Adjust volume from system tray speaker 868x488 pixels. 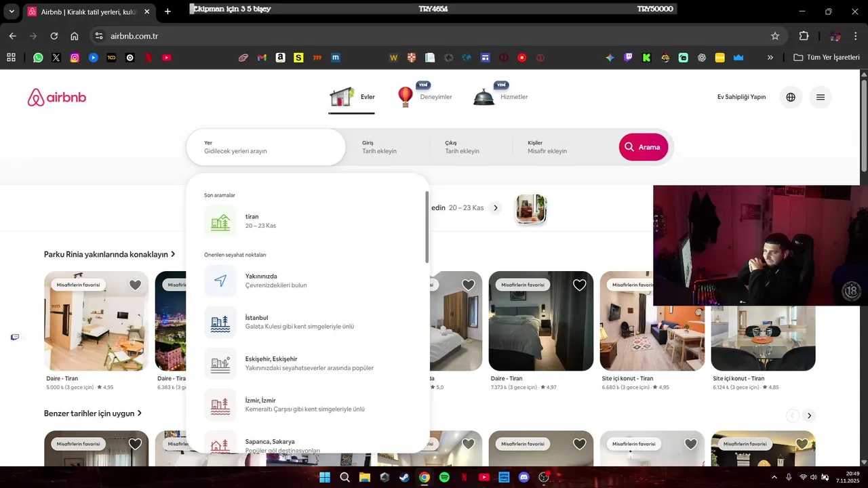coord(814,477)
